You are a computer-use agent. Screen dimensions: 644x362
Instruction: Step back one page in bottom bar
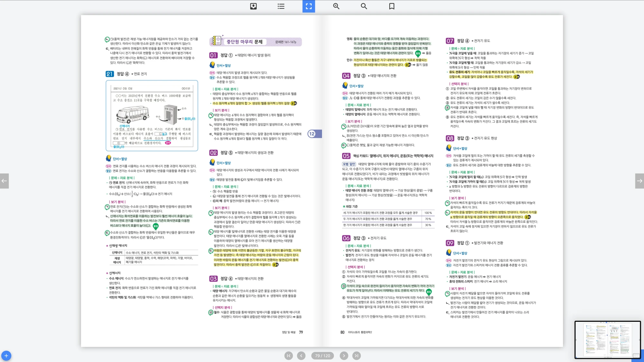[301, 356]
